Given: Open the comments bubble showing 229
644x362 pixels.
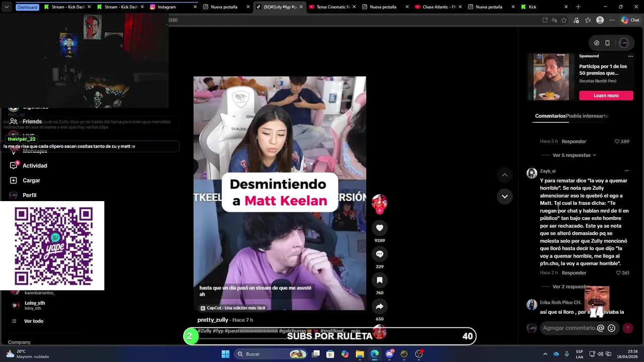Looking at the screenshot, I should point(379,254).
